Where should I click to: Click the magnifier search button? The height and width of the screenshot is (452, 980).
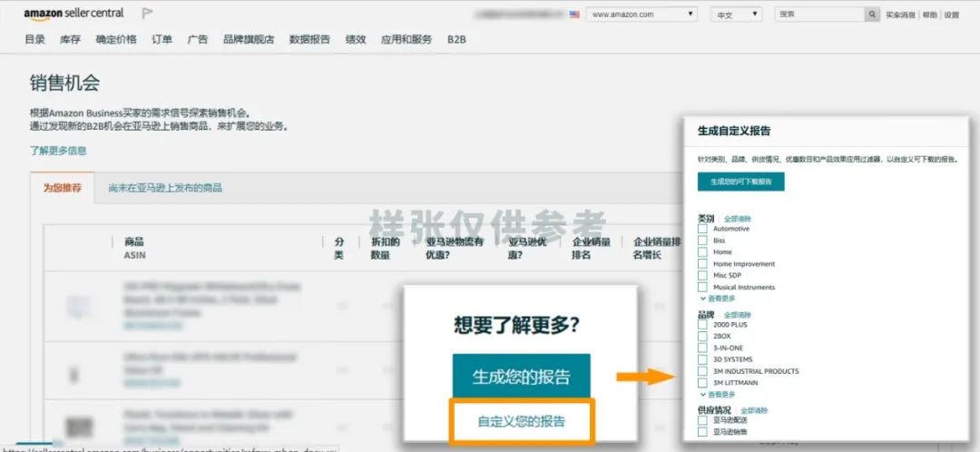click(x=872, y=15)
